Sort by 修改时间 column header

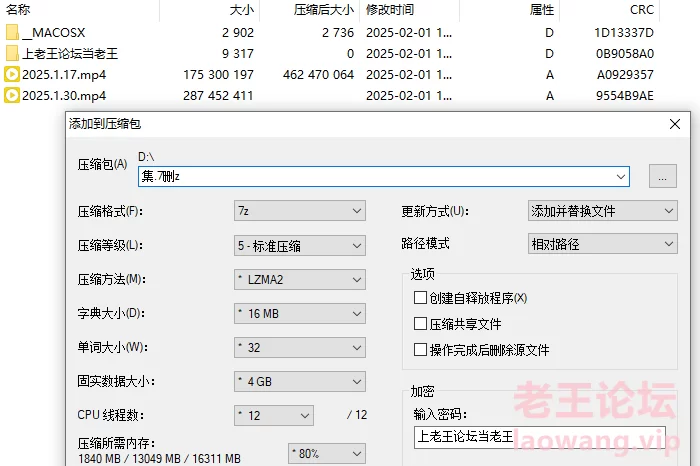390,9
